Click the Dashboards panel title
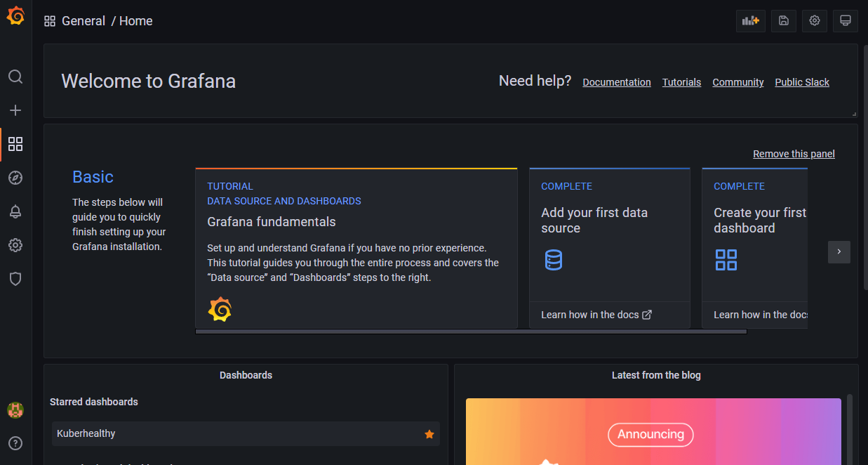 [x=246, y=375]
